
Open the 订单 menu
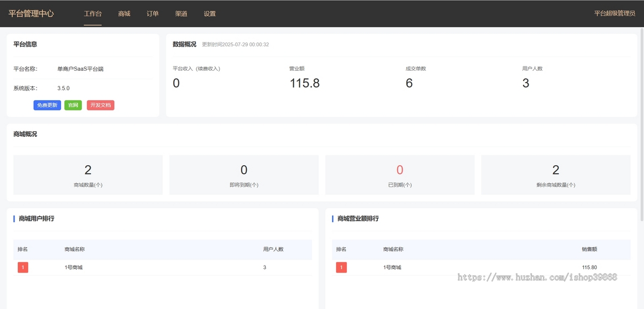click(x=152, y=13)
